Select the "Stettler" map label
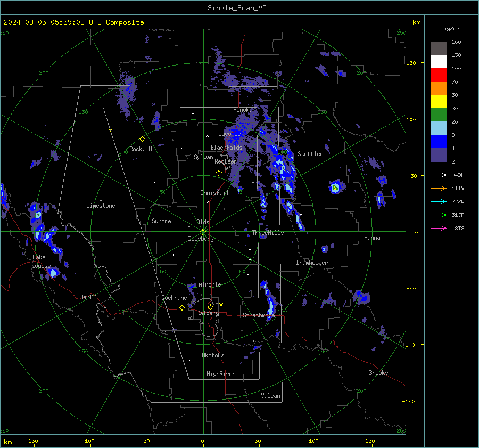The image size is (479, 448). pyautogui.click(x=310, y=154)
